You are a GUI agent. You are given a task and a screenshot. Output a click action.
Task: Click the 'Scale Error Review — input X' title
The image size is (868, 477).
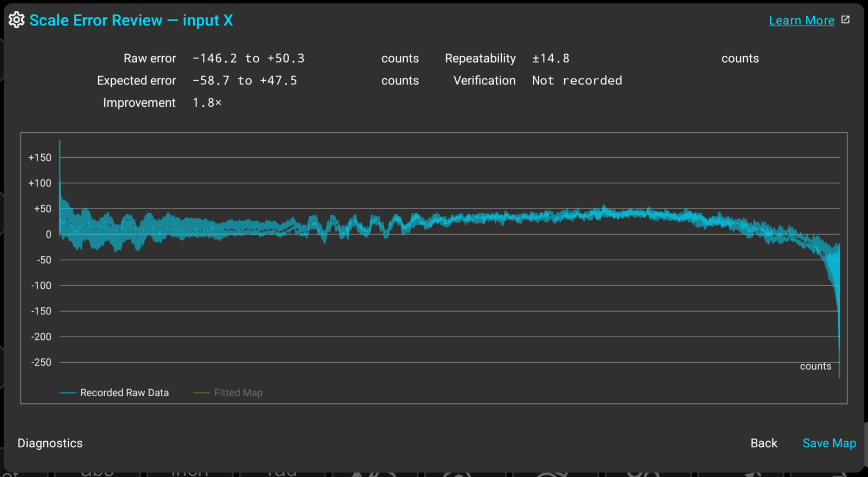coord(131,21)
